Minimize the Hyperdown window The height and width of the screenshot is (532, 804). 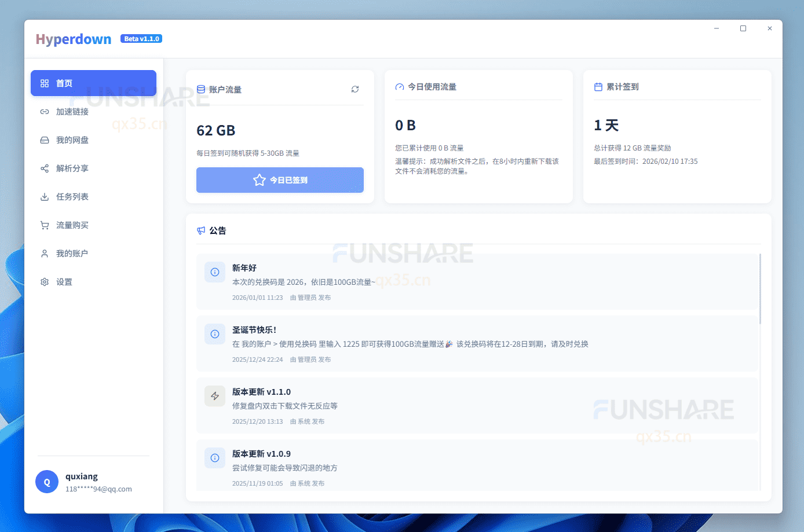tap(717, 28)
